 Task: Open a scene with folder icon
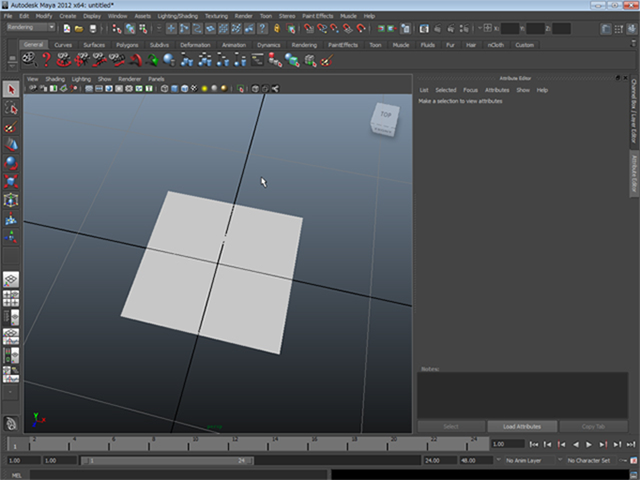(79, 29)
